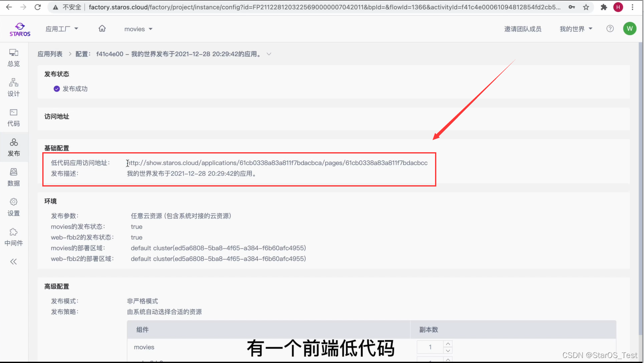Open 设计 in the sidebar

click(14, 87)
